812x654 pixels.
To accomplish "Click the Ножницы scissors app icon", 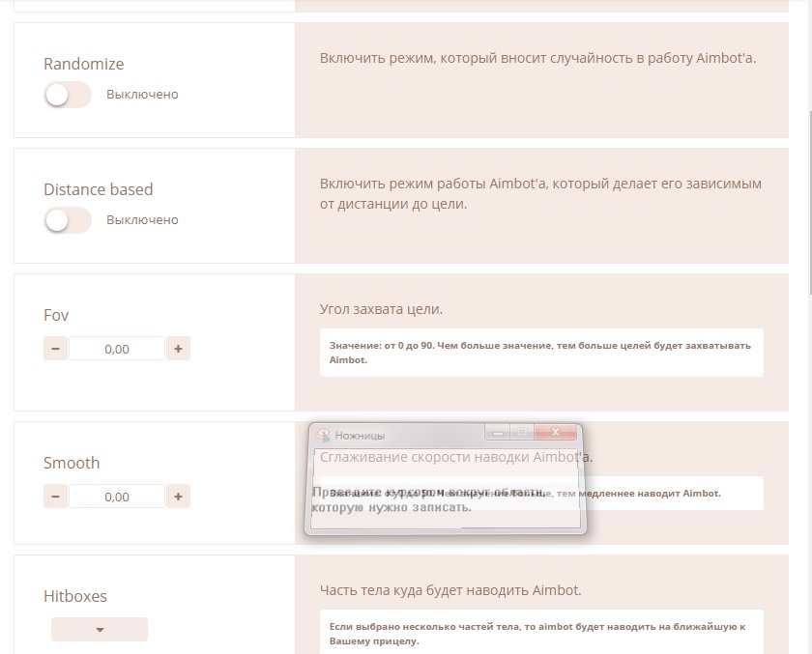I will (x=324, y=435).
